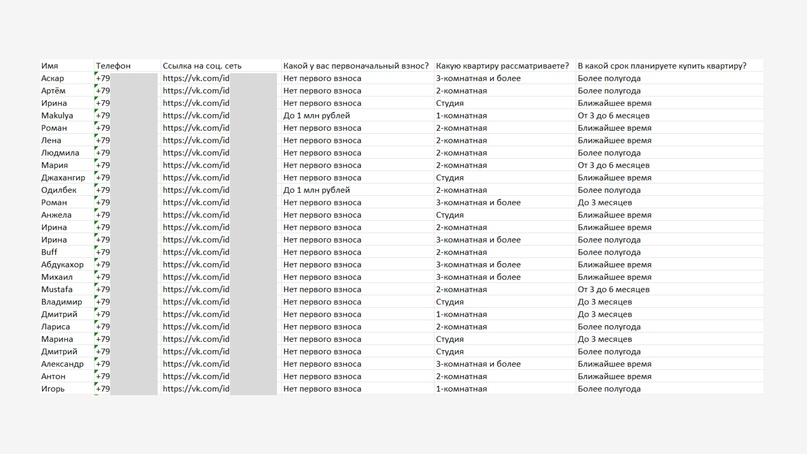The image size is (807, 454).
Task: Click the "Ссылка на соц. сеть" header
Action: coord(202,66)
